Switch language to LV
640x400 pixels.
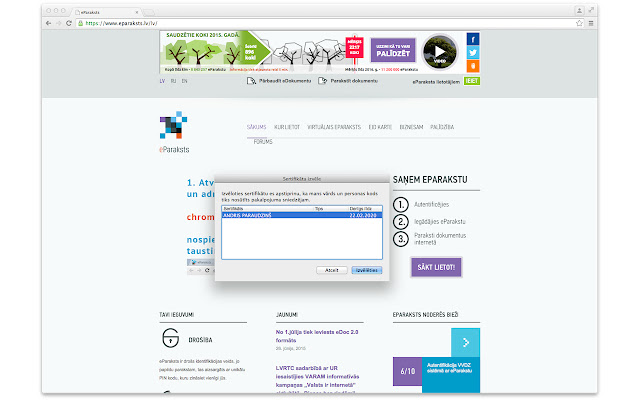162,81
